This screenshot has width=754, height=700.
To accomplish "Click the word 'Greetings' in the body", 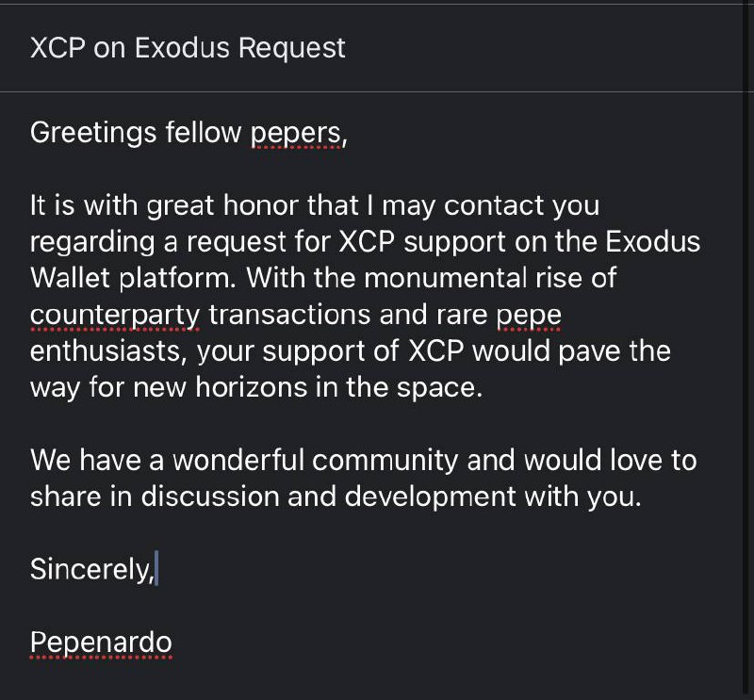I will tap(92, 133).
